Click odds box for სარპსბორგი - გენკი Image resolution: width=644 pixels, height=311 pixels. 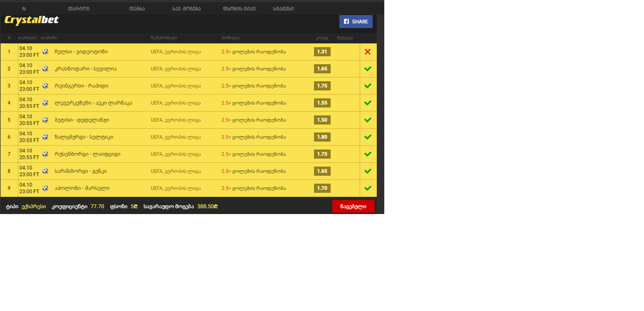point(322,171)
